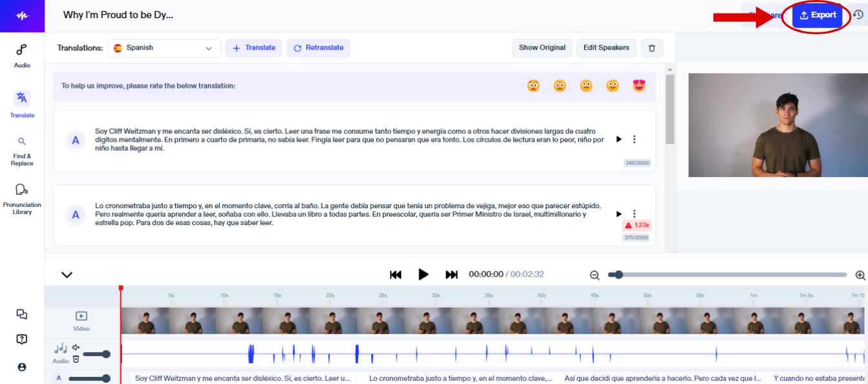The width and height of the screenshot is (868, 384).
Task: Mute the Audio track
Action: (x=76, y=347)
